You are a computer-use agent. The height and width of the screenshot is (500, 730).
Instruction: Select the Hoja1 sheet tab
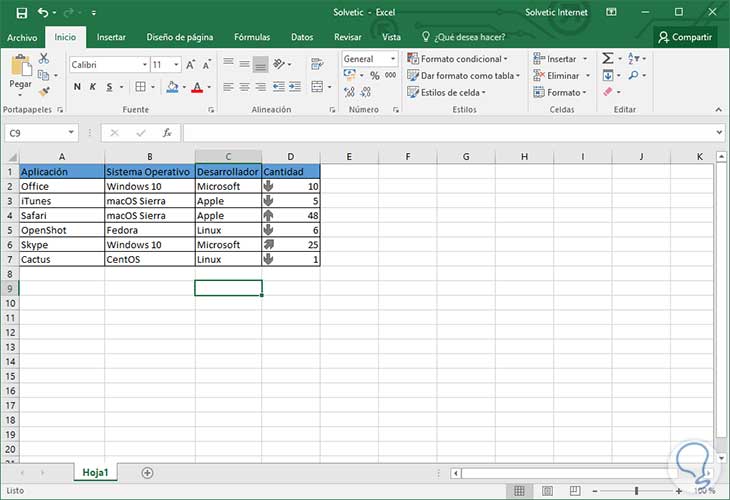[95, 473]
